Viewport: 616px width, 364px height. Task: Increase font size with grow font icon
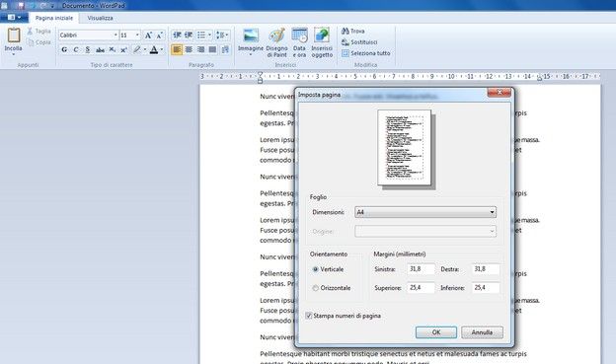click(x=148, y=36)
